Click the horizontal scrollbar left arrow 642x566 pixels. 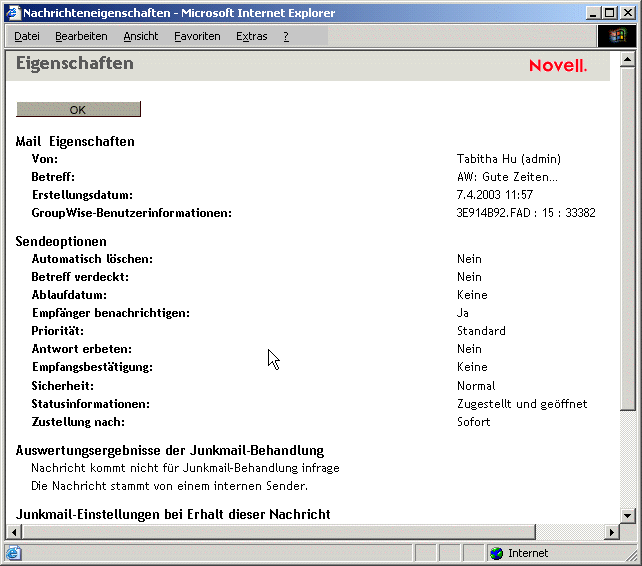[14, 532]
